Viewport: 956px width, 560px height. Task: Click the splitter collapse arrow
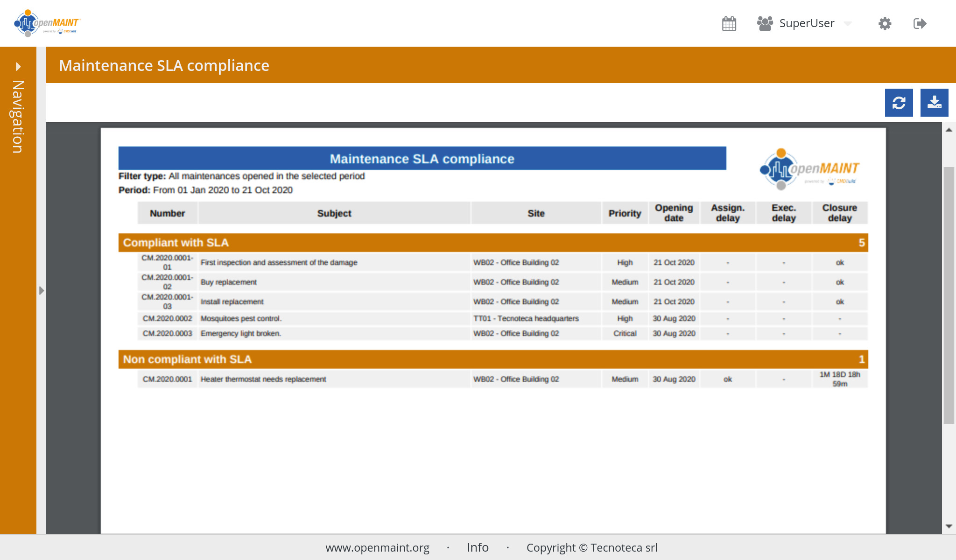(x=42, y=291)
